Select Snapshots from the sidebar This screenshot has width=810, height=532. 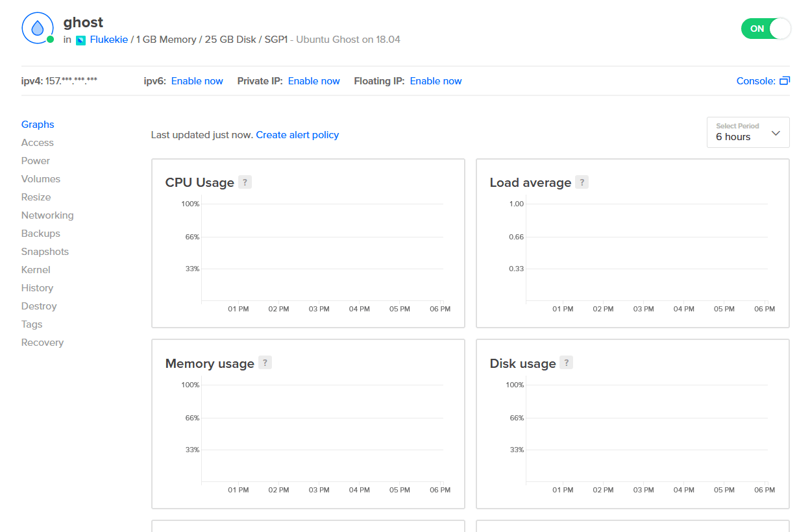coord(45,252)
